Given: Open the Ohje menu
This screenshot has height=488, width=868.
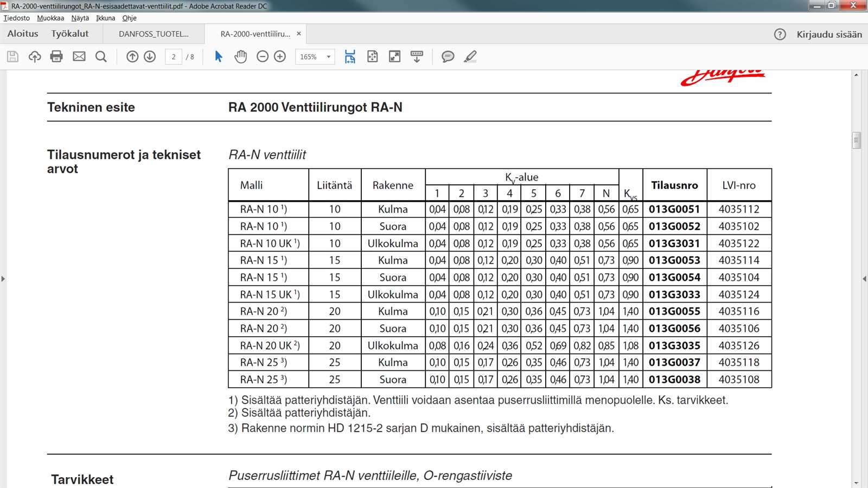Looking at the screenshot, I should pos(129,18).
